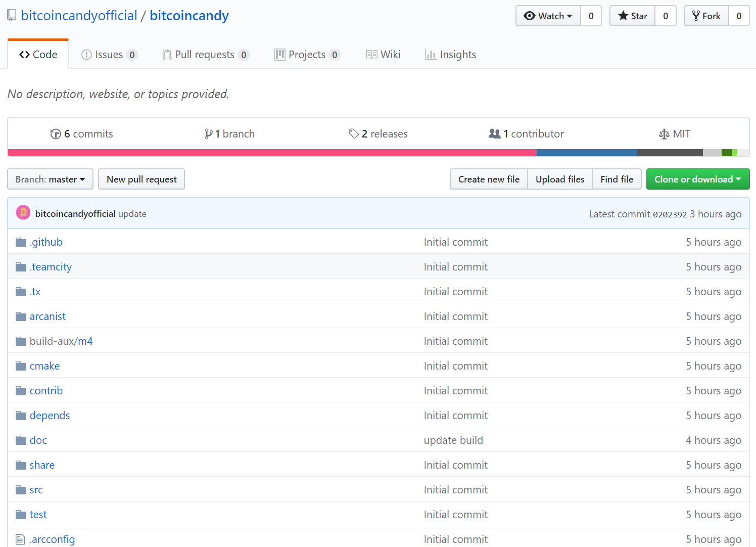Open the Projects tab
Screen dimensions: 756x547
point(307,55)
